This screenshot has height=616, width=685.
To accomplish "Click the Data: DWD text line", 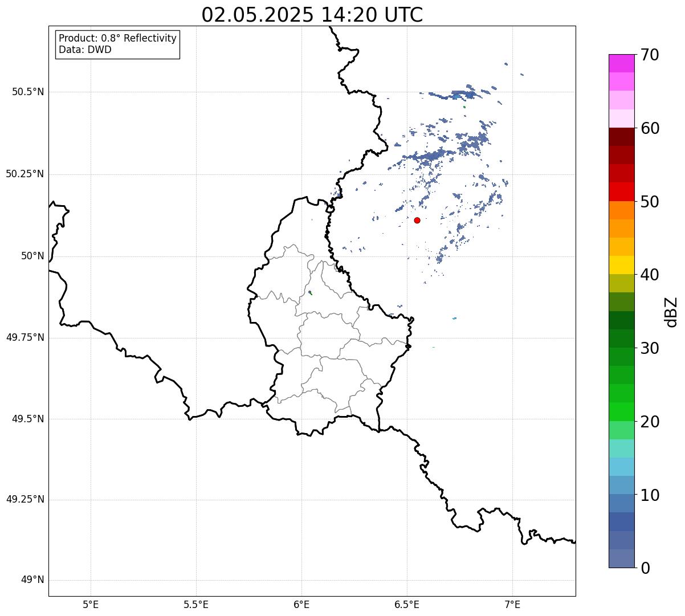I will [x=85, y=50].
